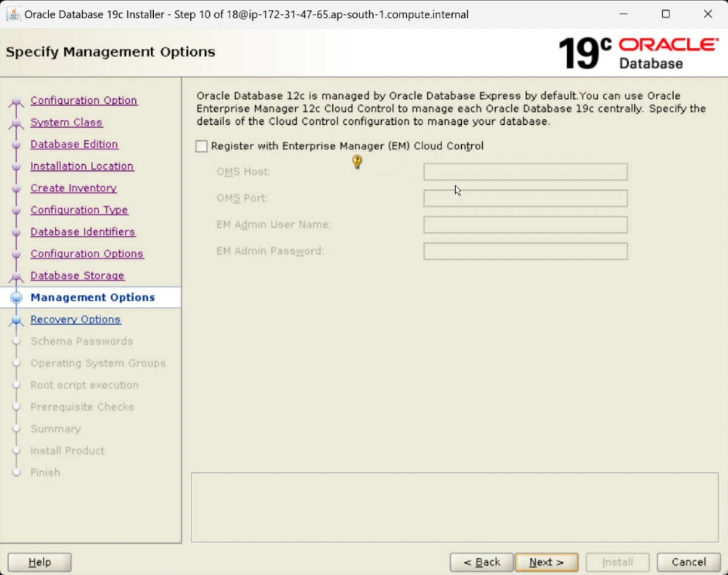Go to the Database Identifiers step
728x575 pixels.
point(83,232)
